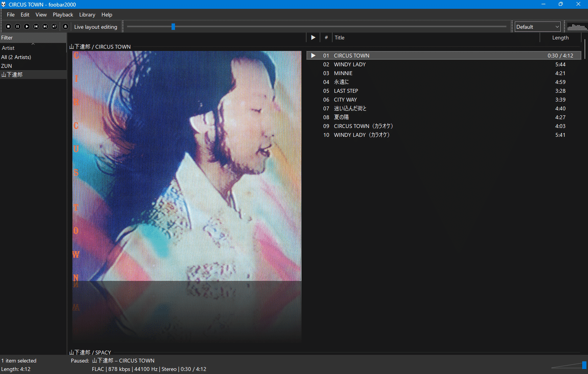The height and width of the screenshot is (374, 588).
Task: Sort by the track number # column
Action: [x=326, y=38]
